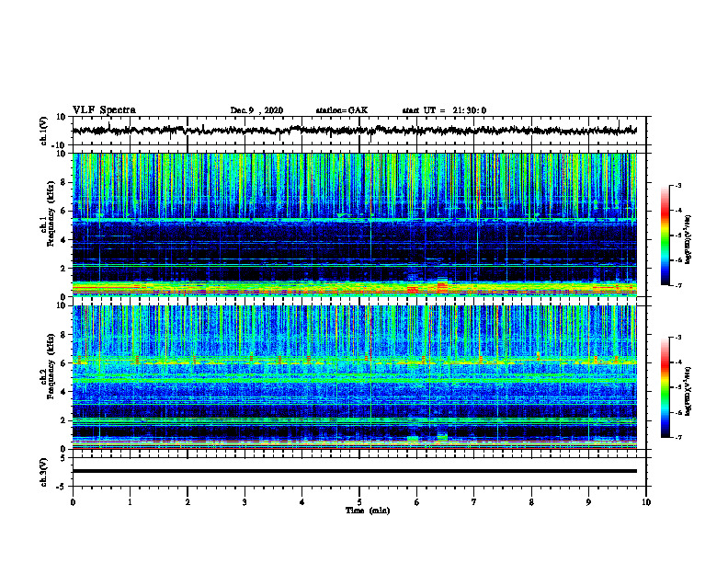Screen dimensions: 728x563
Task: Click time-axis tick label "3"
Action: [245, 502]
